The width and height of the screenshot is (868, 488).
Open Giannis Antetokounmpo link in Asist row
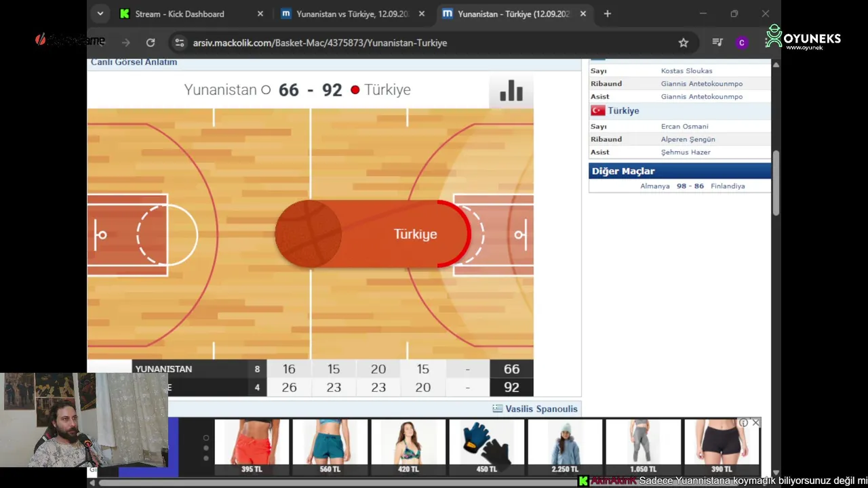(x=702, y=96)
